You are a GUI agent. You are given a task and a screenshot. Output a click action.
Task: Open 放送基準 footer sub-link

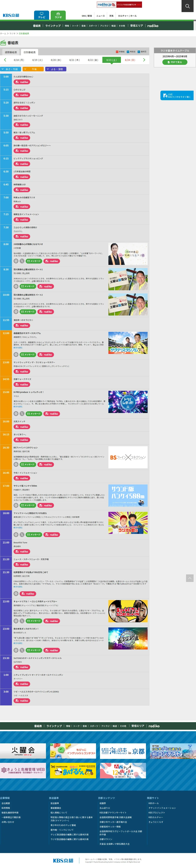coord(55,803)
